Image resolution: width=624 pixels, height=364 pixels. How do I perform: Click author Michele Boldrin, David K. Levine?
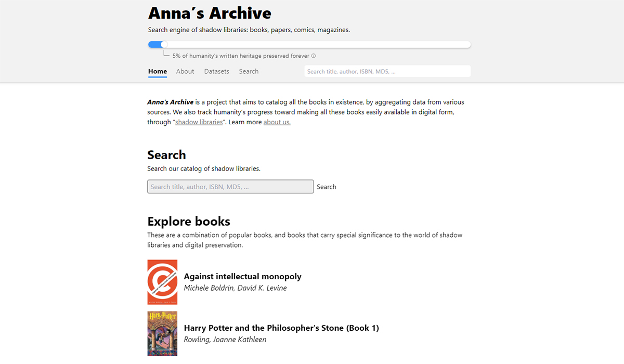[235, 288]
